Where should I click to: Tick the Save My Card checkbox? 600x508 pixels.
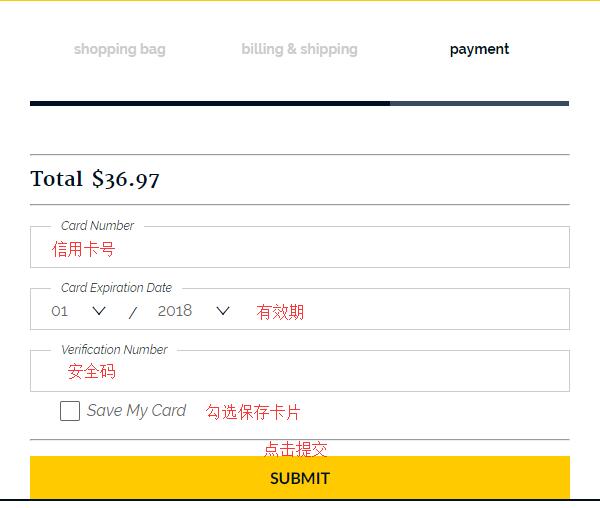(x=70, y=411)
